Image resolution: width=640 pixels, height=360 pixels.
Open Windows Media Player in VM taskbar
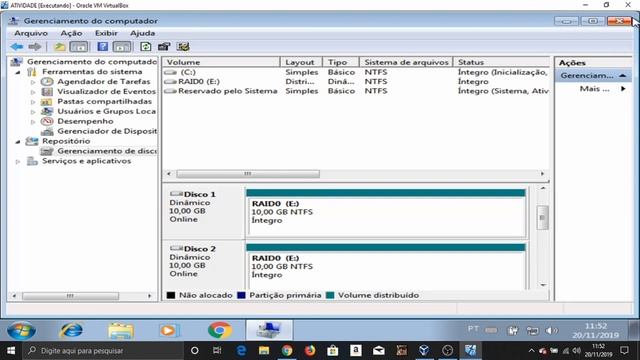click(168, 330)
